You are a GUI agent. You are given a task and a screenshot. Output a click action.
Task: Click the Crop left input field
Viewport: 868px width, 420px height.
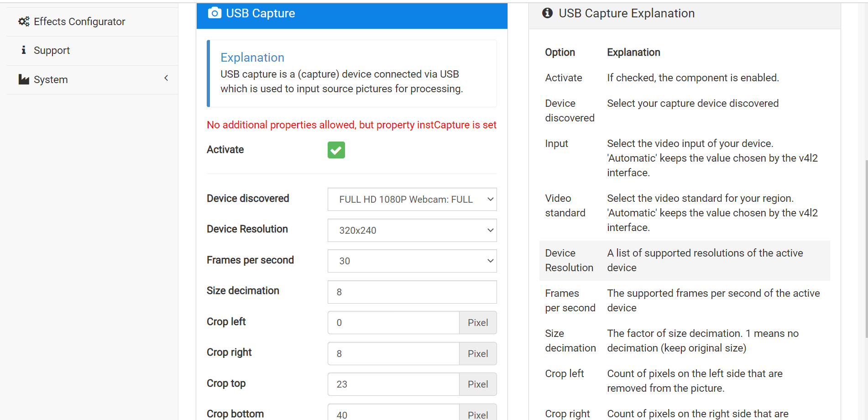click(393, 322)
